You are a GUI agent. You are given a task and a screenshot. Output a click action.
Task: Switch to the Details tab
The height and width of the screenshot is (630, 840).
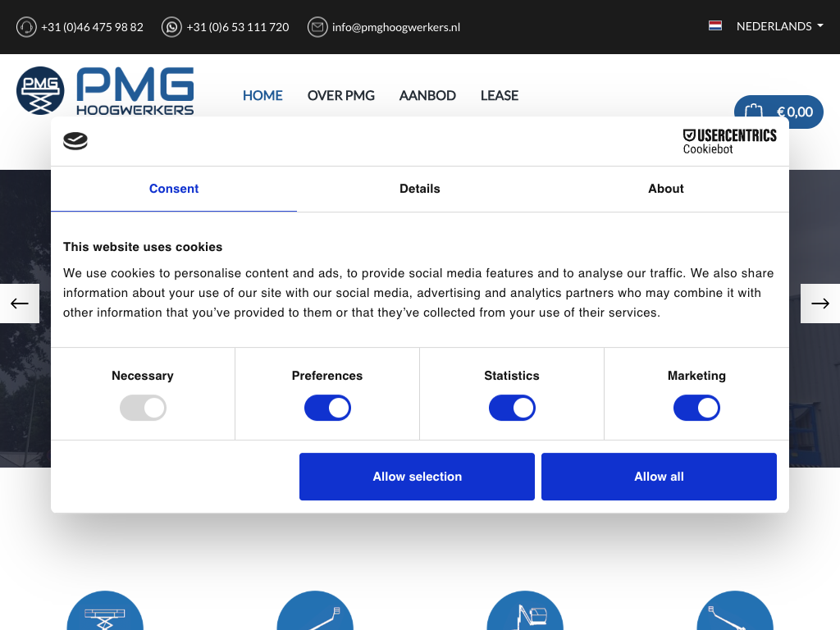tap(419, 189)
